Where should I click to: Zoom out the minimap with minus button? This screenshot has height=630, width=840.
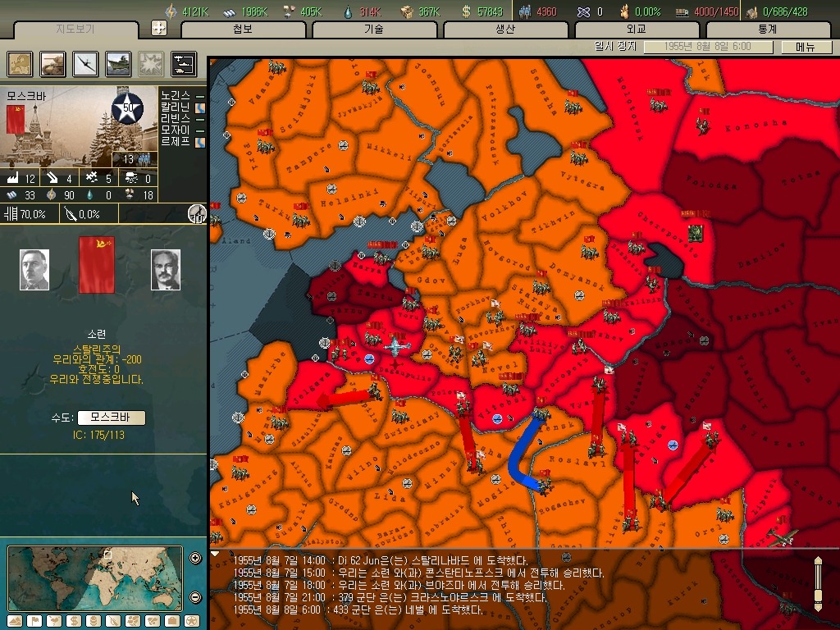point(195,597)
